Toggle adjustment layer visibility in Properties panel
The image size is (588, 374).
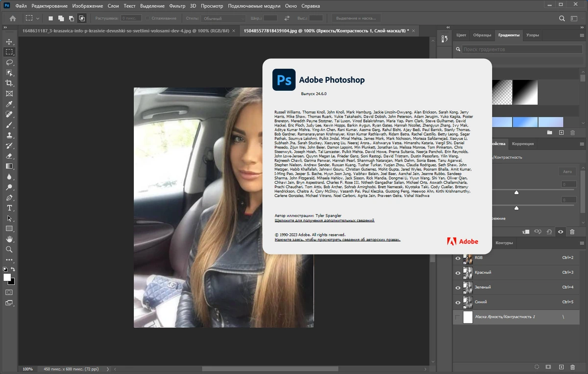[x=561, y=232]
